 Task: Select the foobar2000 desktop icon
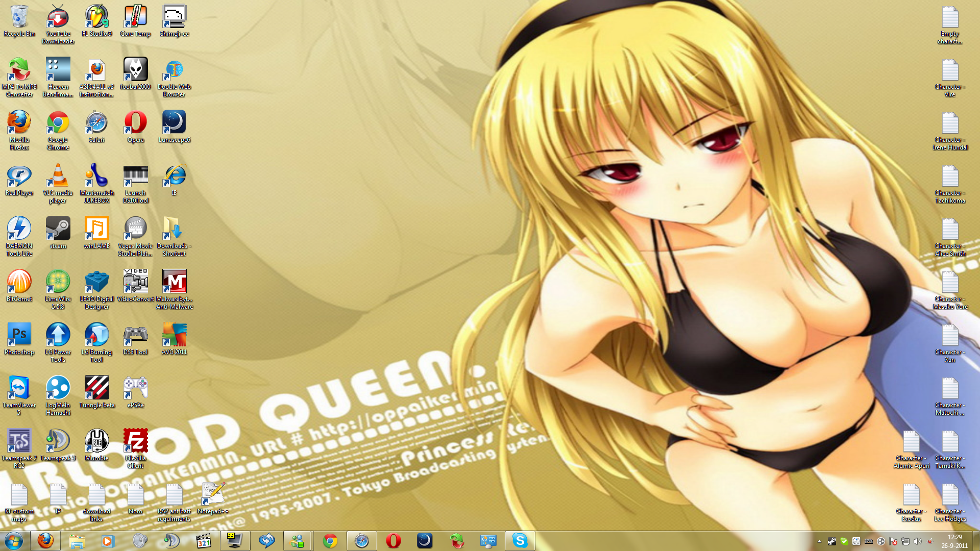pyautogui.click(x=136, y=74)
